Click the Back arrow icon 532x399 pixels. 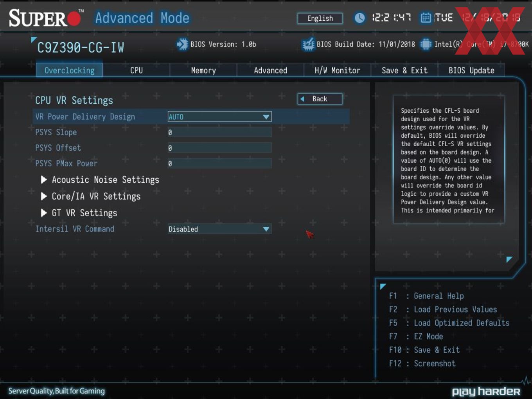coord(302,99)
